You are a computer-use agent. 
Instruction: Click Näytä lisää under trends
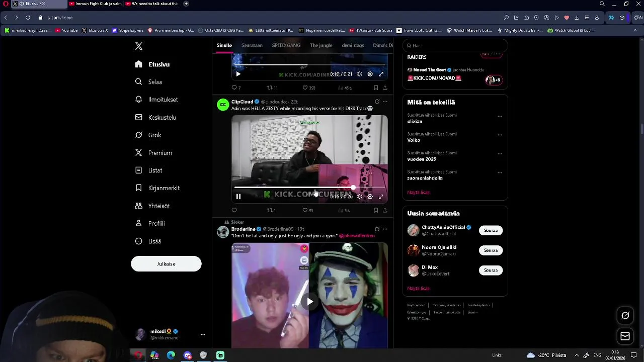[418, 193]
